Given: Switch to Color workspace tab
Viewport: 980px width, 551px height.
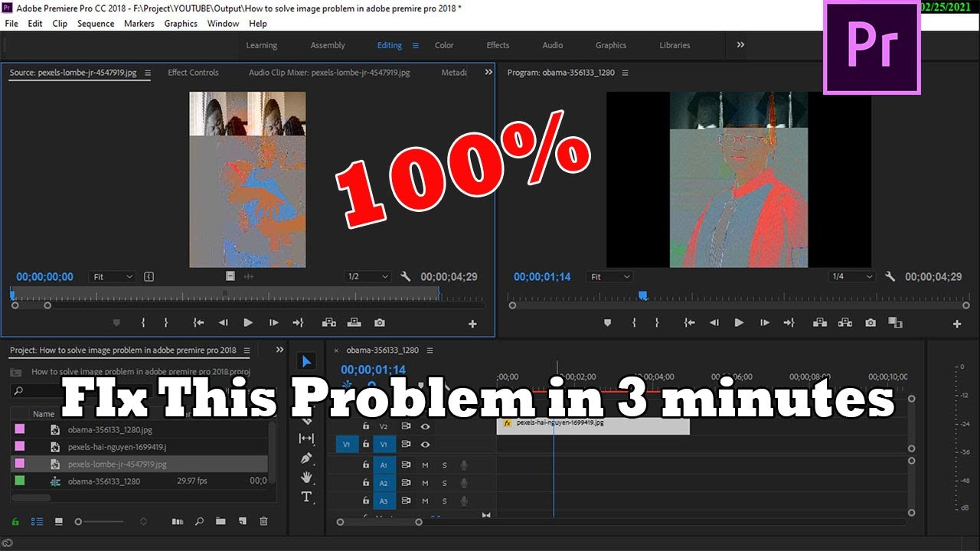Looking at the screenshot, I should coord(444,45).
